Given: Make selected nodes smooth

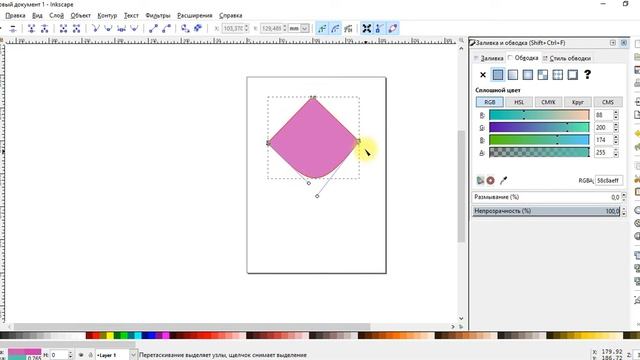Looking at the screenshot, I should [x=108, y=29].
